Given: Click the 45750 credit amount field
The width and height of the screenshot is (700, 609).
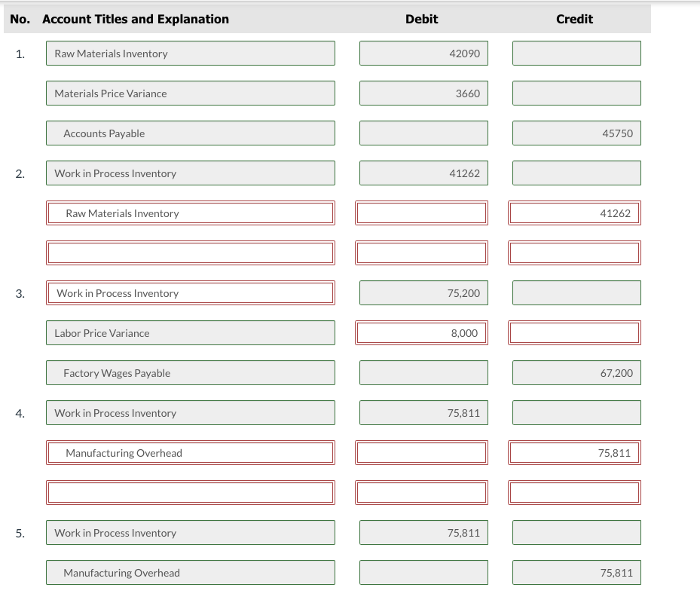Looking at the screenshot, I should coord(576,133).
